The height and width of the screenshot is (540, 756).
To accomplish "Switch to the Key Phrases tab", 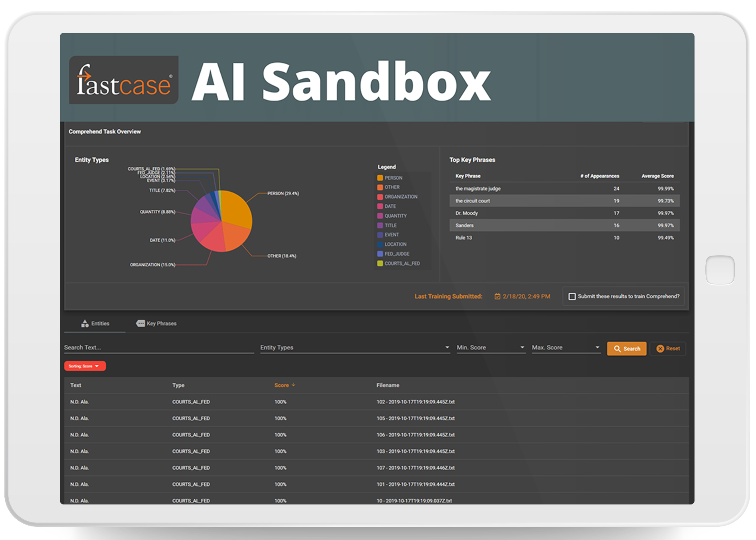I will 156,324.
